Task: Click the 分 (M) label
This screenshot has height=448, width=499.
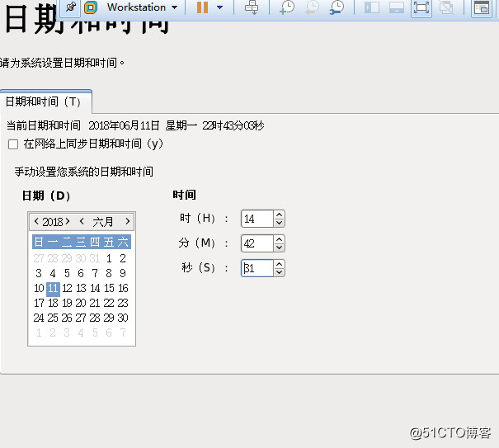Action: [x=197, y=243]
